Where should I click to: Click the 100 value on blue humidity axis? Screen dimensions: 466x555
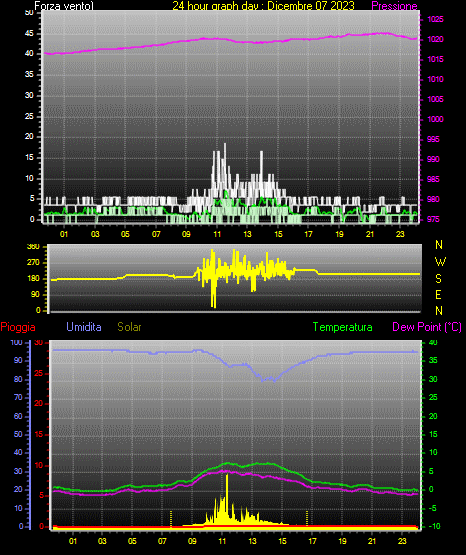[16, 342]
